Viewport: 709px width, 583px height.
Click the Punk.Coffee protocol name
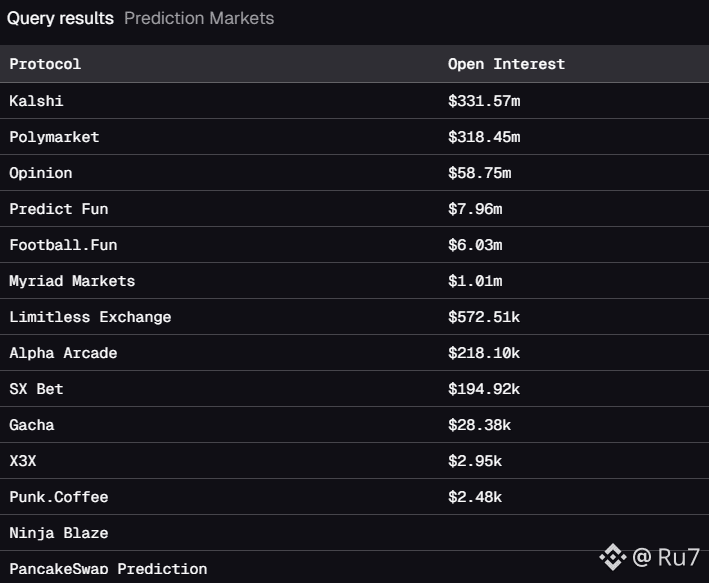58,497
